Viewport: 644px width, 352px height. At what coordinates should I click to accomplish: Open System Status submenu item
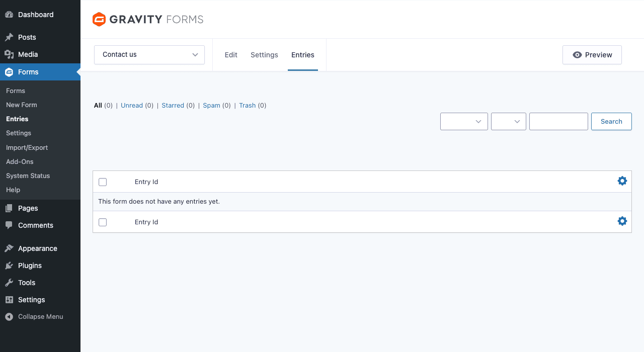pyautogui.click(x=28, y=176)
